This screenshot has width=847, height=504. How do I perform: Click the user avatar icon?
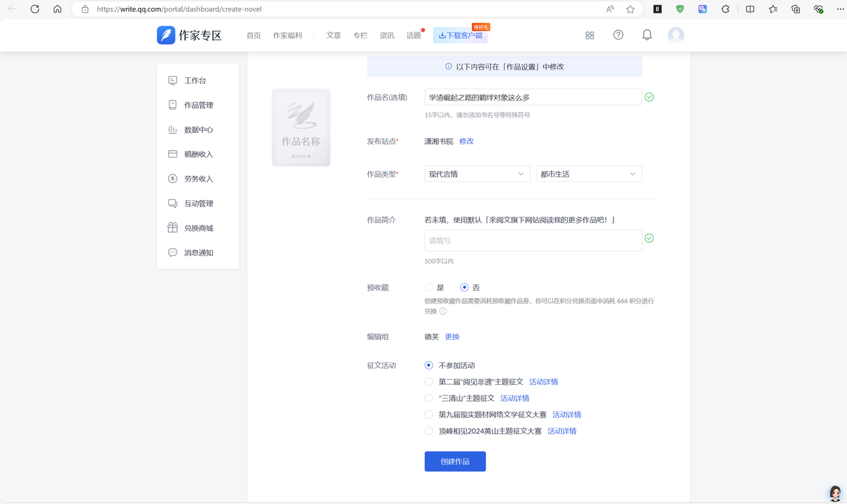tap(676, 35)
